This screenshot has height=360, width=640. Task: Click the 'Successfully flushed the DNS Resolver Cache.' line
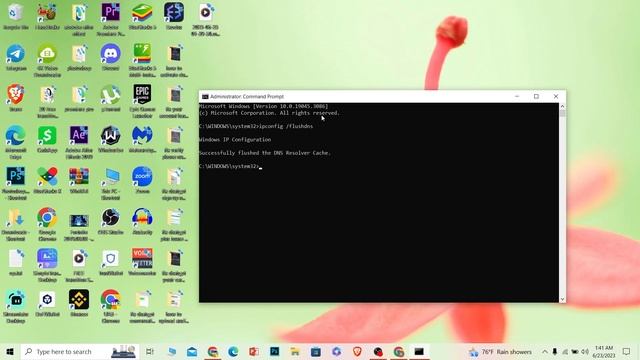point(265,153)
